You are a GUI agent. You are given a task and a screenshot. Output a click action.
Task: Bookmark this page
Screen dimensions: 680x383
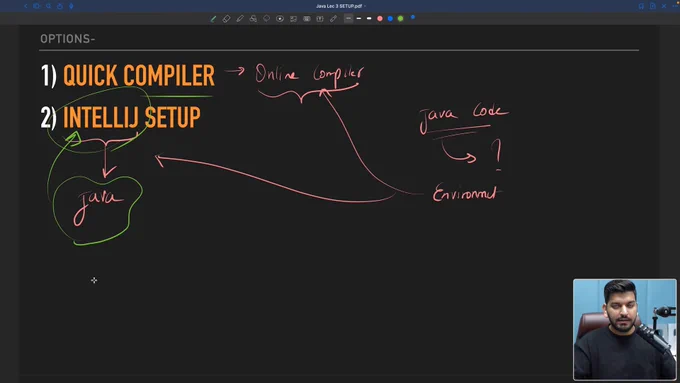point(641,6)
